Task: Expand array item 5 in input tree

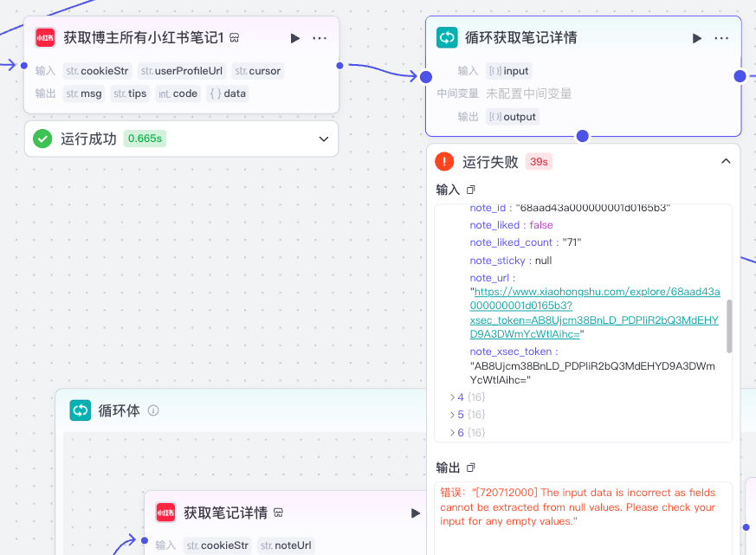Action: [x=452, y=415]
